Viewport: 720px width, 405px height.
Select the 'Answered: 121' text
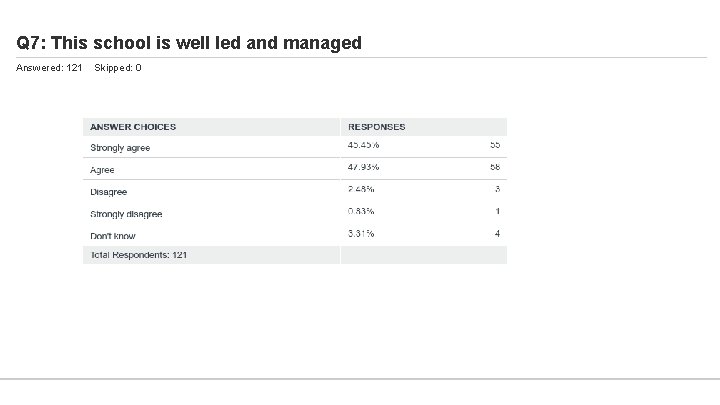[49, 68]
